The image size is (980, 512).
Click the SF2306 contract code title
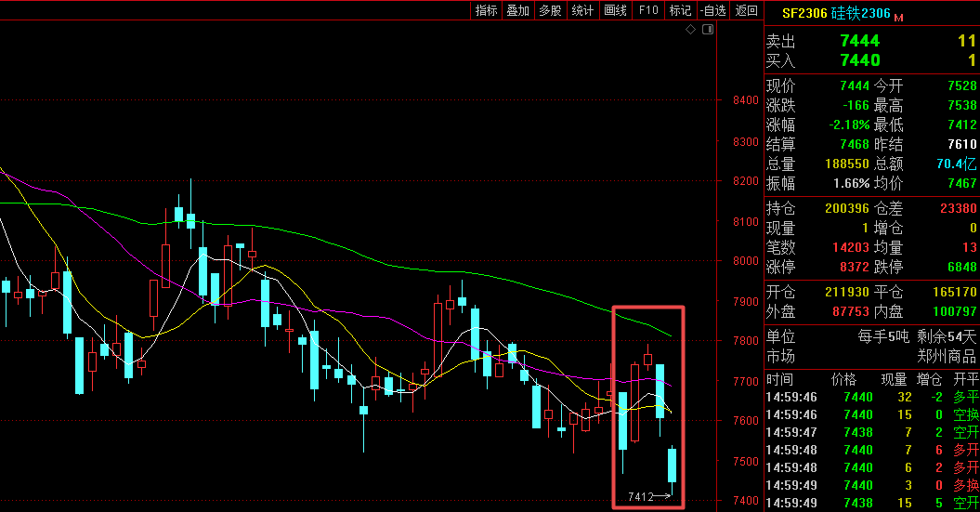tap(803, 14)
